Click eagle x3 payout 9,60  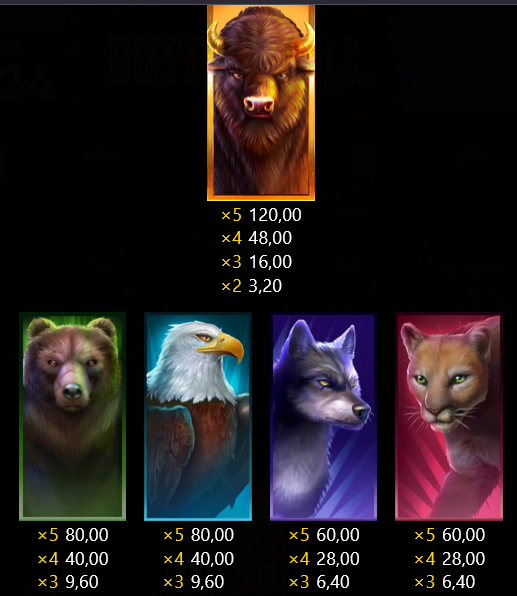(193, 582)
